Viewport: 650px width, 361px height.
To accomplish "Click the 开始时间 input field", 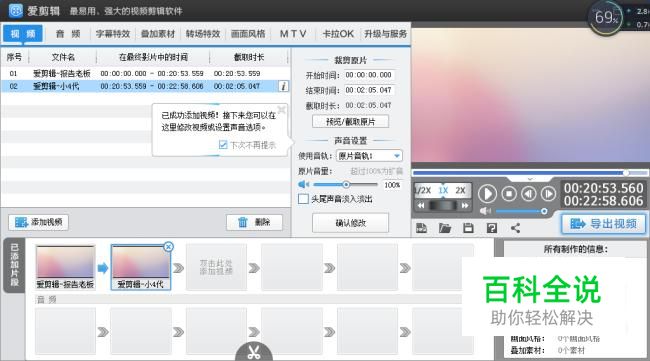I will tap(369, 75).
